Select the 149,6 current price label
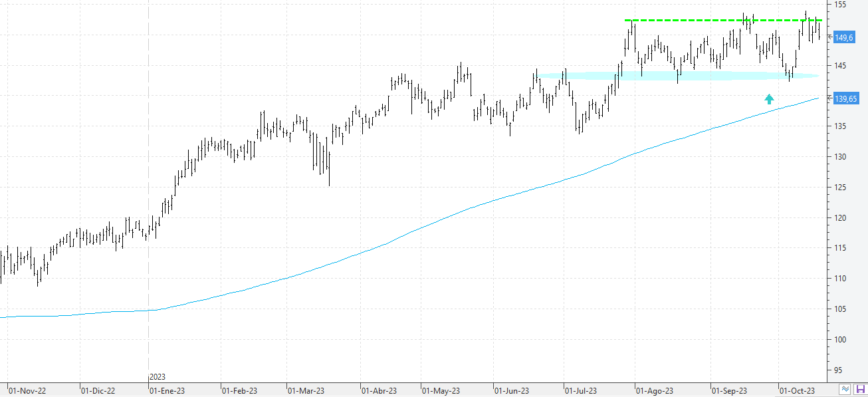The height and width of the screenshot is (397, 868). pyautogui.click(x=844, y=38)
